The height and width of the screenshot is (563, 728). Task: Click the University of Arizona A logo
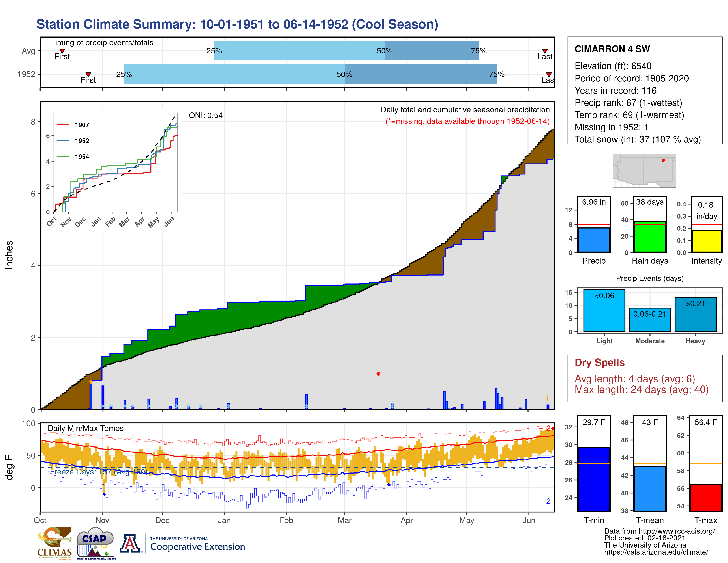click(x=130, y=544)
